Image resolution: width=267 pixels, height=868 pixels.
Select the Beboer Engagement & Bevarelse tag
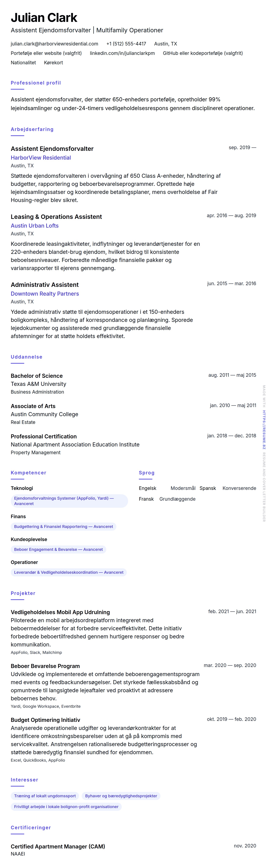coord(58,549)
